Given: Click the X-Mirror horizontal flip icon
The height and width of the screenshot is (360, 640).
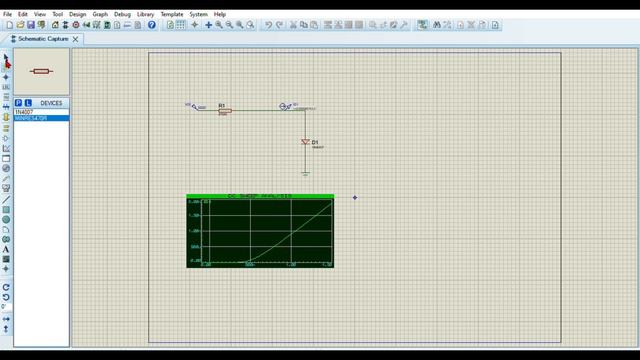Looking at the screenshot, I should (x=6, y=319).
